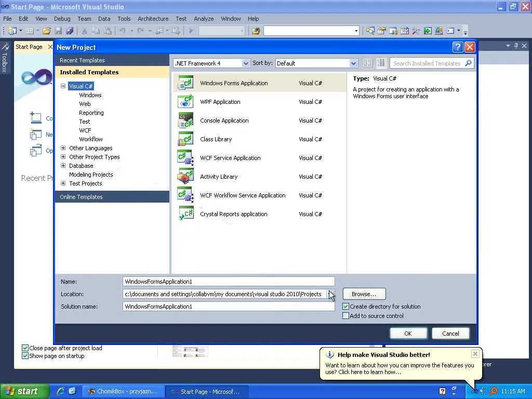Click the New Project toolbar icon
This screenshot has width=532, height=399.
click(x=12, y=31)
